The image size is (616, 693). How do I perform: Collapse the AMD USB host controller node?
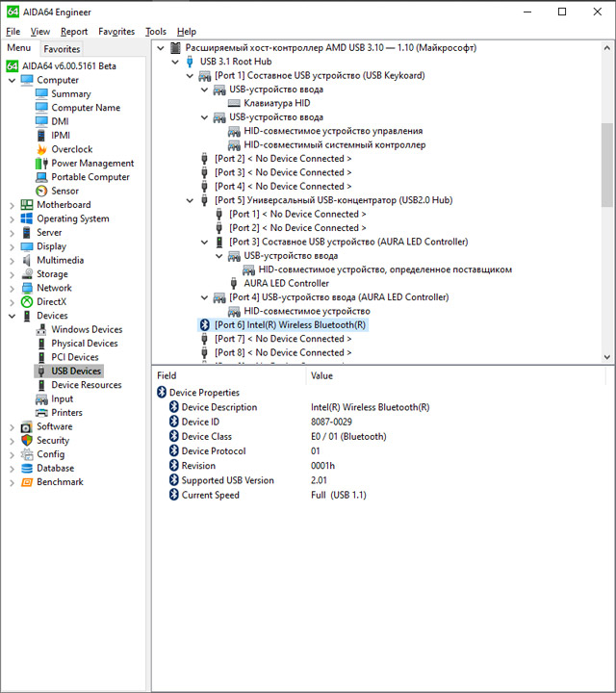[161, 48]
